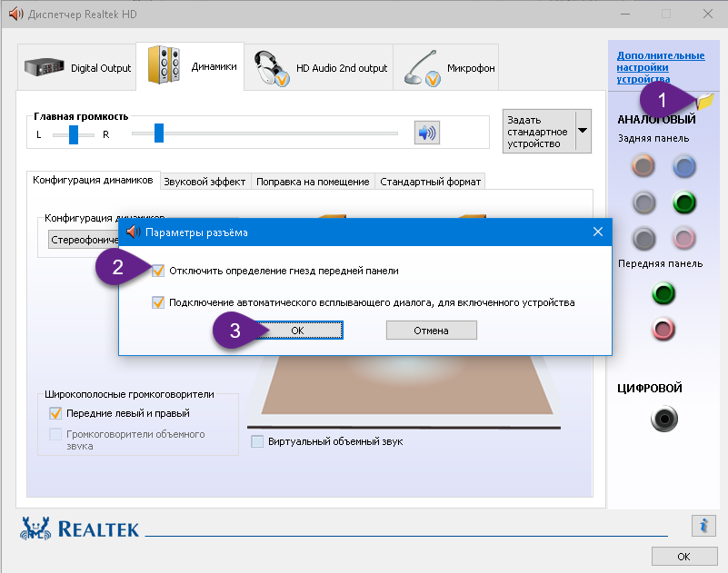Enable Виртуальный объемный звук checkbox
The width and height of the screenshot is (728, 573).
pyautogui.click(x=257, y=441)
